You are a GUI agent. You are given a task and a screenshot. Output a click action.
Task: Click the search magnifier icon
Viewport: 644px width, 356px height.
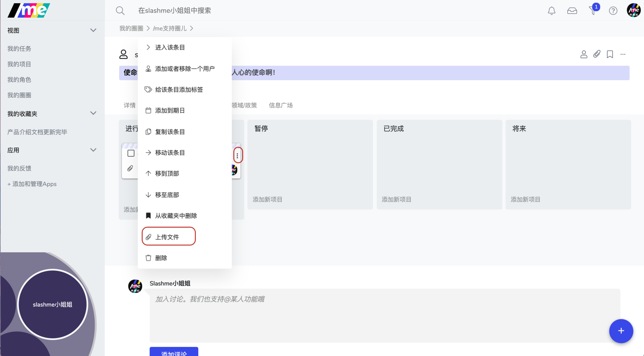(120, 11)
